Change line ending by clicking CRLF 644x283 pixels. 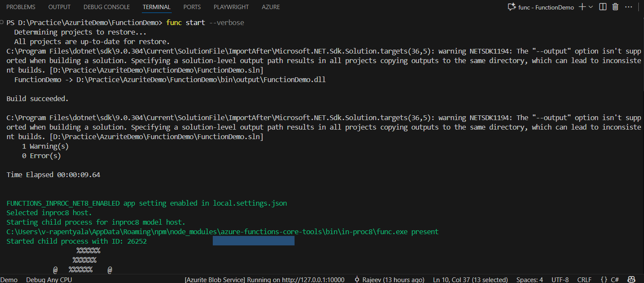pos(584,280)
